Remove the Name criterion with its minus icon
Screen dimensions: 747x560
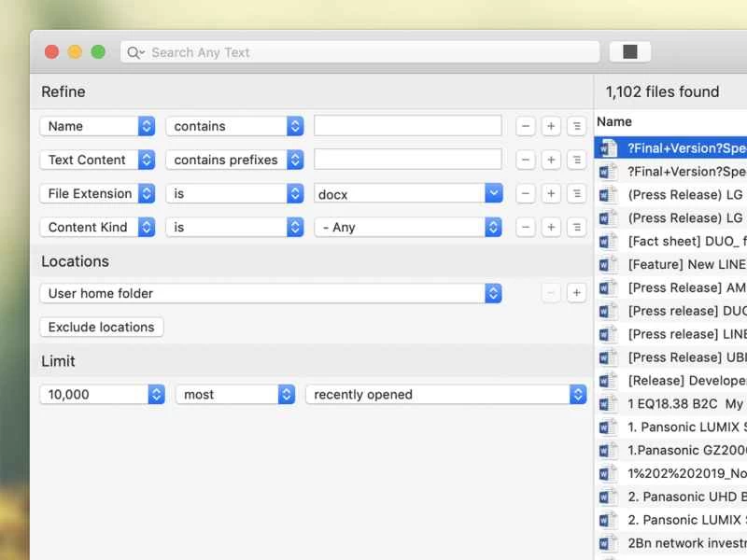point(526,125)
